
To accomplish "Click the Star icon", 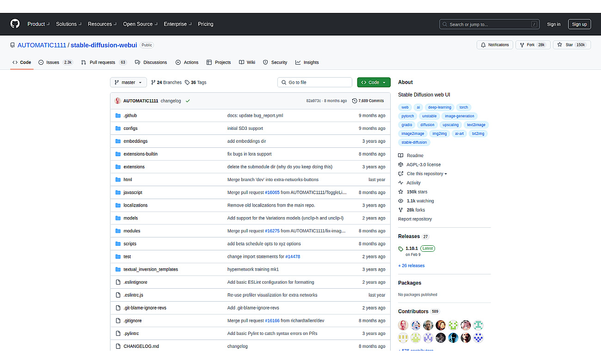I will click(x=559, y=45).
